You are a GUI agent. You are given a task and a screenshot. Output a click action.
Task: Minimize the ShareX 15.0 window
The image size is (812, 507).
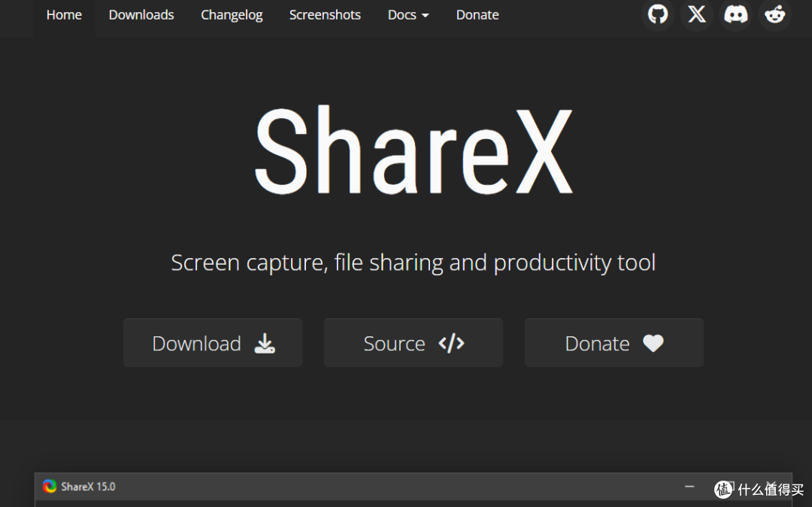tap(689, 486)
